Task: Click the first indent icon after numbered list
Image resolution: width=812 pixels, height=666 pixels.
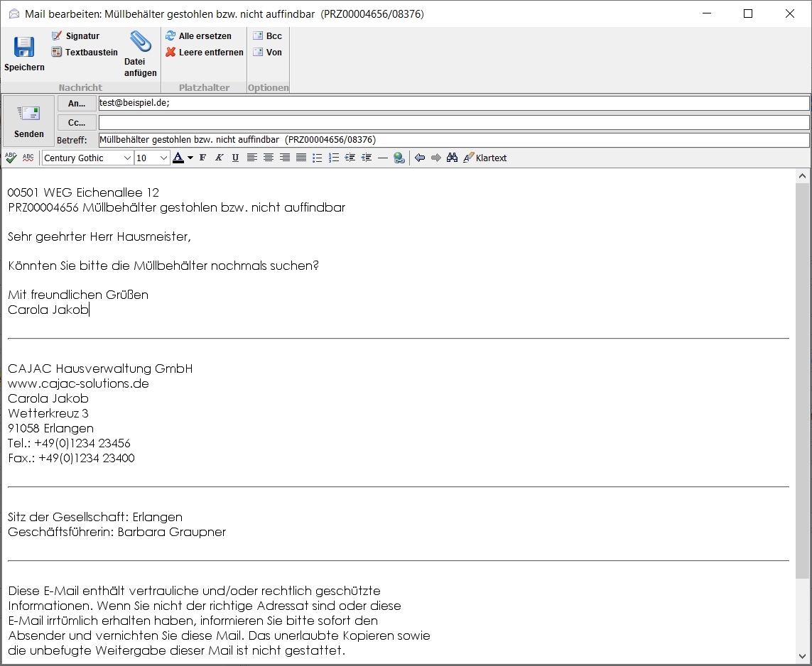Action: (x=350, y=158)
